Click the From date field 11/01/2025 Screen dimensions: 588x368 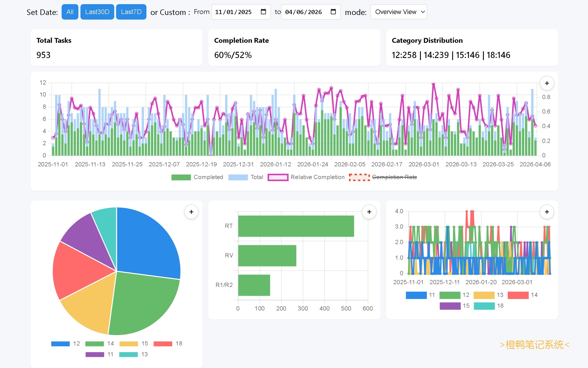233,12
